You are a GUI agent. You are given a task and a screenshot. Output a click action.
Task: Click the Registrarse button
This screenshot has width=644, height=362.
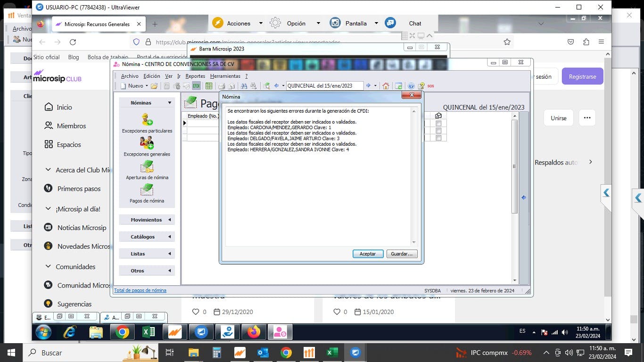582,76
